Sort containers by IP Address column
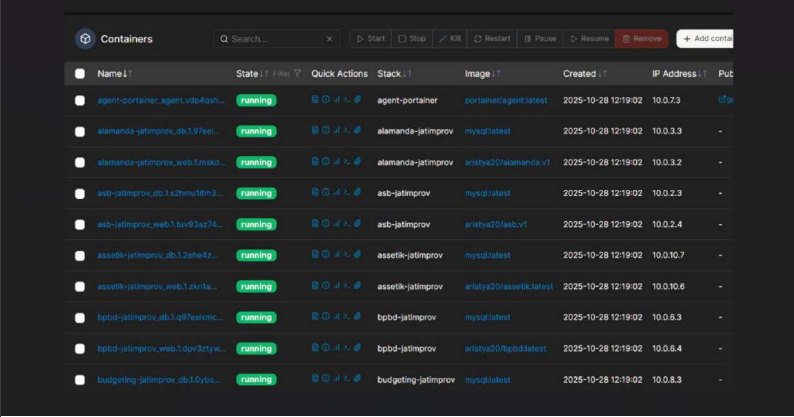This screenshot has width=794, height=417. [x=679, y=73]
